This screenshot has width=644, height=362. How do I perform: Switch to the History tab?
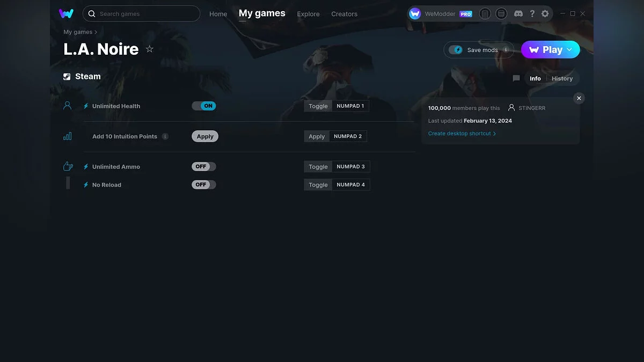coord(562,79)
